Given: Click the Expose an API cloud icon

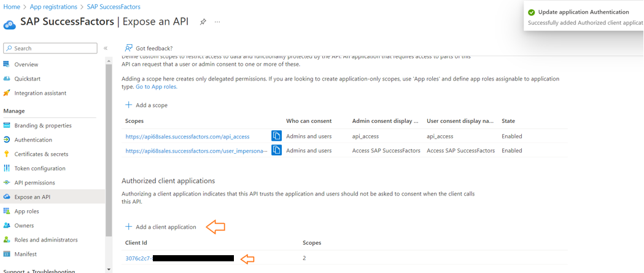Looking at the screenshot, I should click(x=7, y=197).
